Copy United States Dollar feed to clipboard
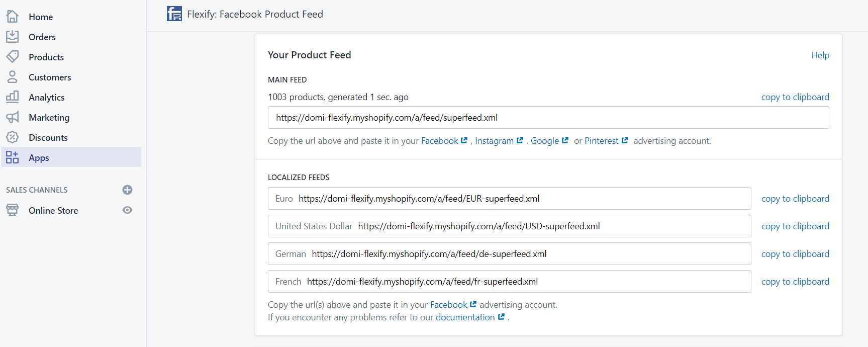 tap(795, 226)
